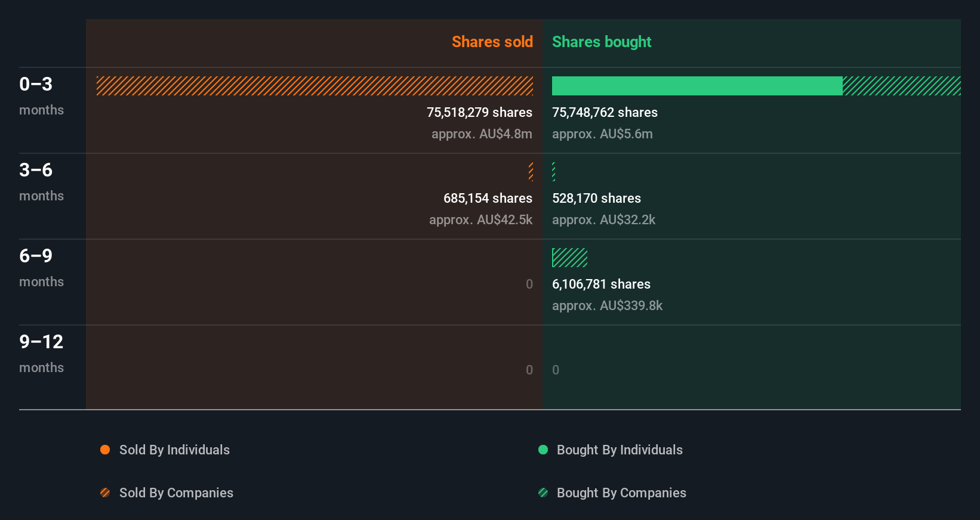Click the 9–12 months row label
This screenshot has width=980, height=520.
41,354
